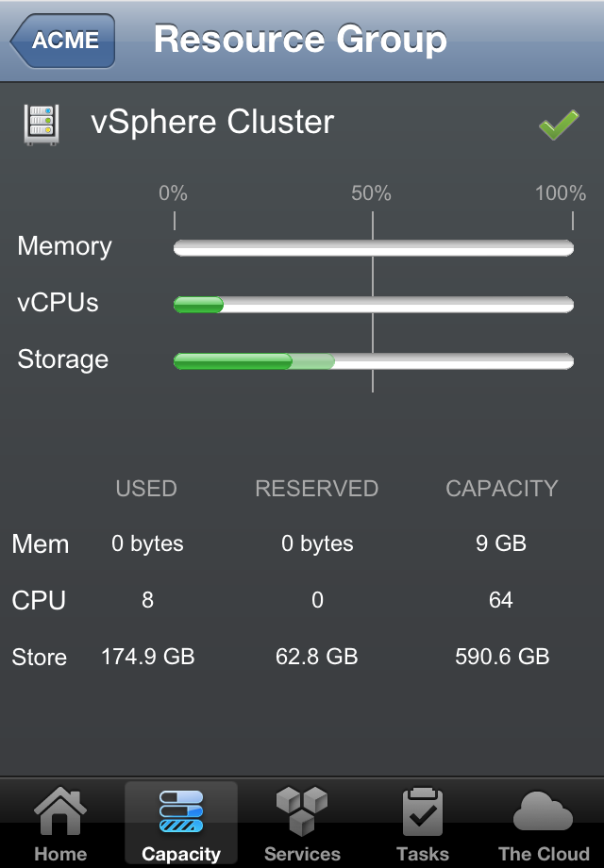Click the CAPACITY column header
604x868 pixels.
pyautogui.click(x=502, y=489)
